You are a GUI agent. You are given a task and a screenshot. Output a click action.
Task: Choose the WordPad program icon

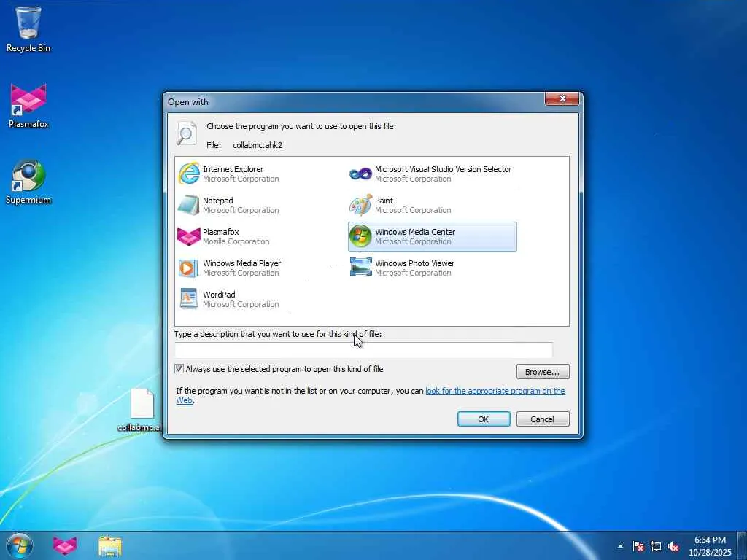tap(189, 298)
